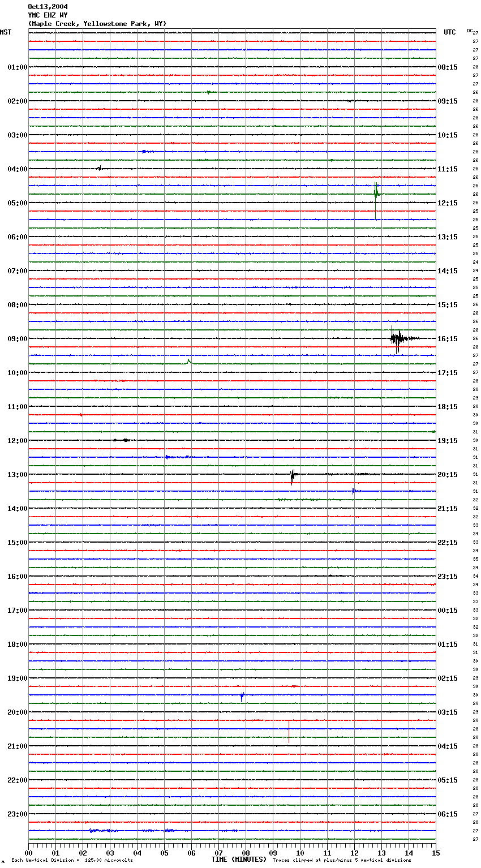Click the 'Traces clipped at plus/minus 5' note

click(x=342, y=861)
